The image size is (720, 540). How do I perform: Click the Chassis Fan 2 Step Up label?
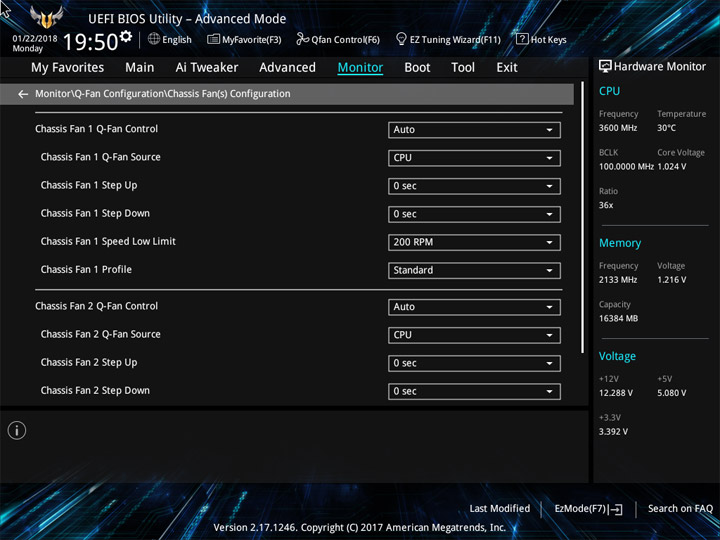pos(89,363)
